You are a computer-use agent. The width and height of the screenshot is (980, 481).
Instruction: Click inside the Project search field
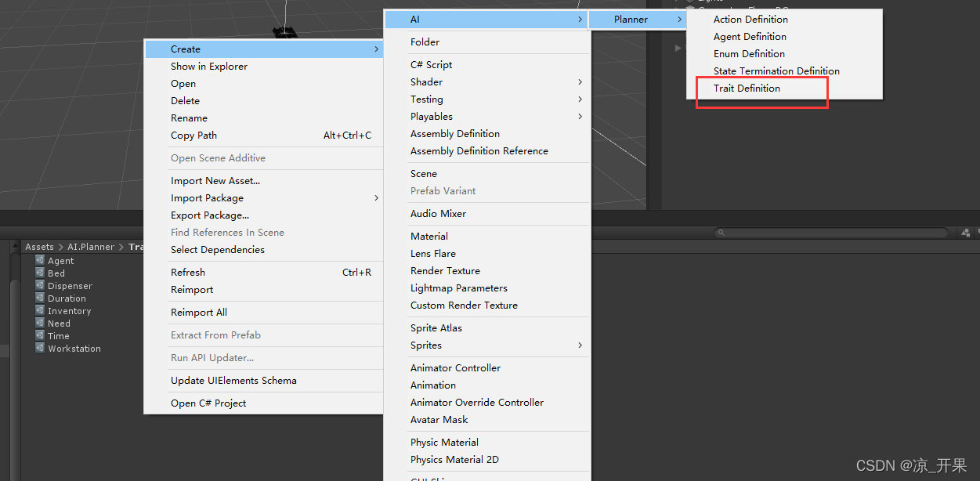pos(830,233)
